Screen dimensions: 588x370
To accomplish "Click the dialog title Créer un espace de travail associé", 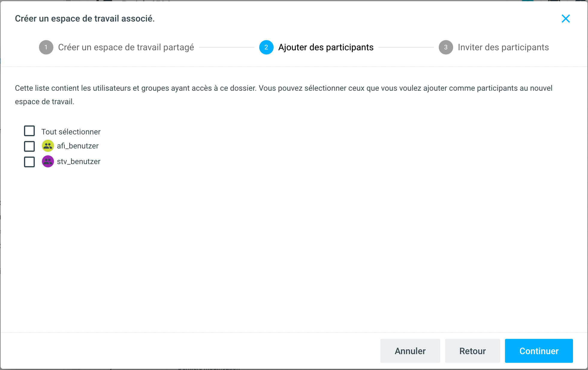I will [x=85, y=19].
